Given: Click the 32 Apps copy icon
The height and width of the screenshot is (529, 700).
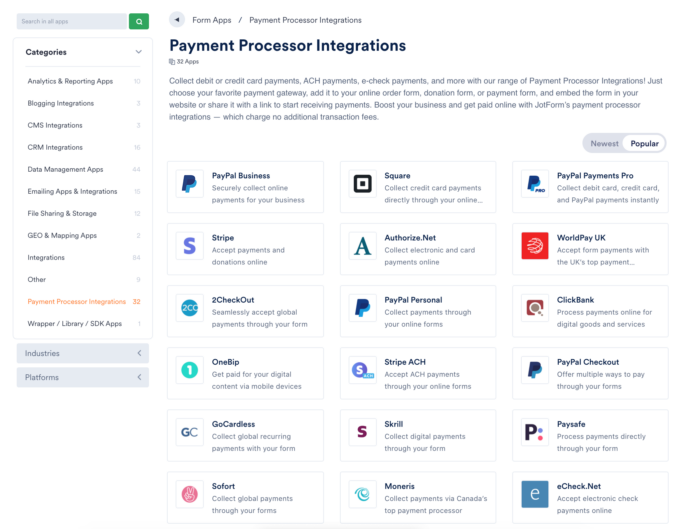Looking at the screenshot, I should tap(172, 62).
